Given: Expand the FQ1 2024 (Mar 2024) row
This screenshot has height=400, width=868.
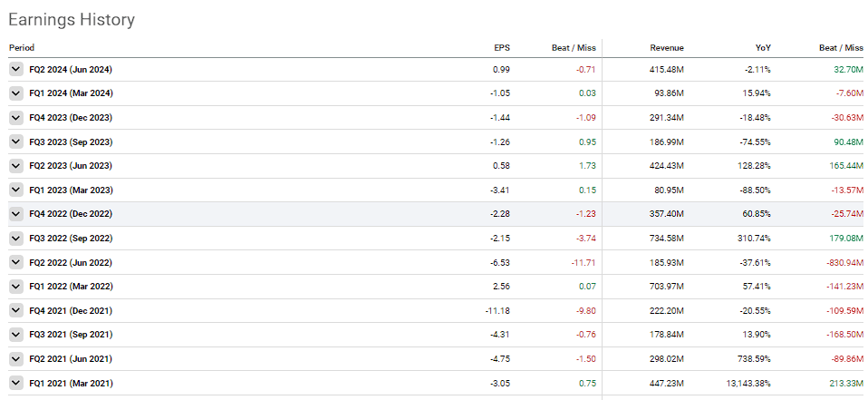Looking at the screenshot, I should tap(15, 93).
